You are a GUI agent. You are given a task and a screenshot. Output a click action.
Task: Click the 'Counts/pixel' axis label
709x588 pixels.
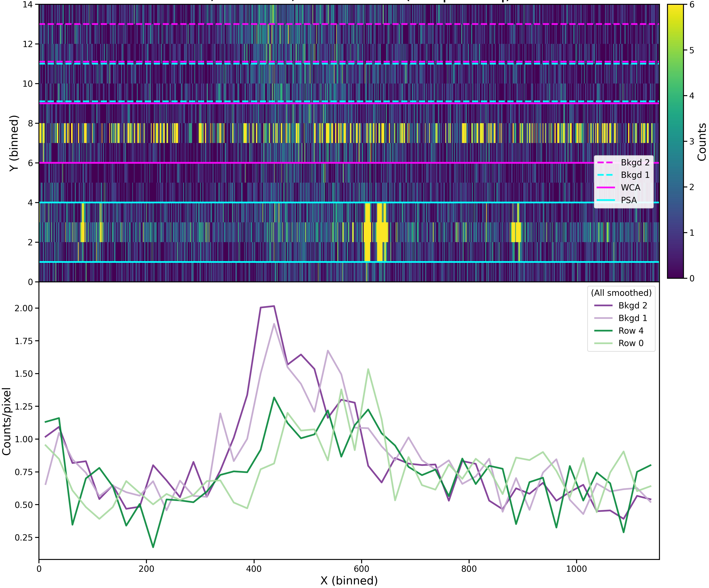click(6, 421)
